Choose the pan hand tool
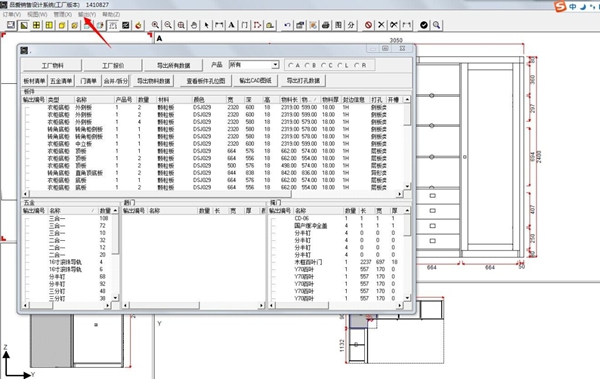Screen dimensions: 600x379 pos(194,25)
